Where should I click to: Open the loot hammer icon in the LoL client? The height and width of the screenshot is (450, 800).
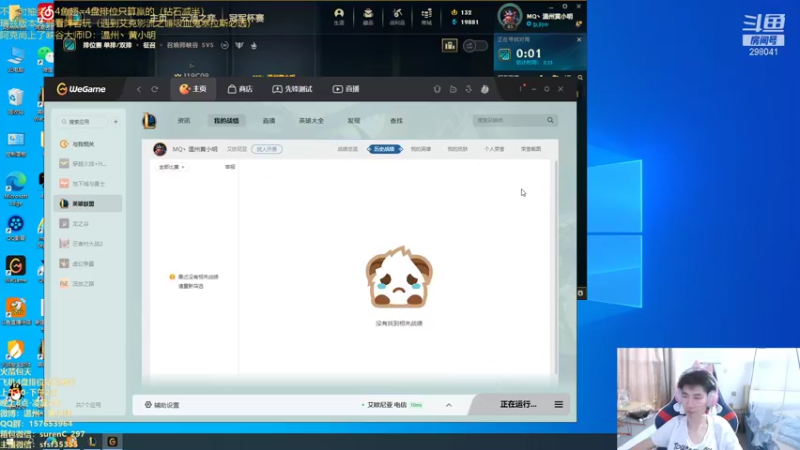tap(397, 16)
